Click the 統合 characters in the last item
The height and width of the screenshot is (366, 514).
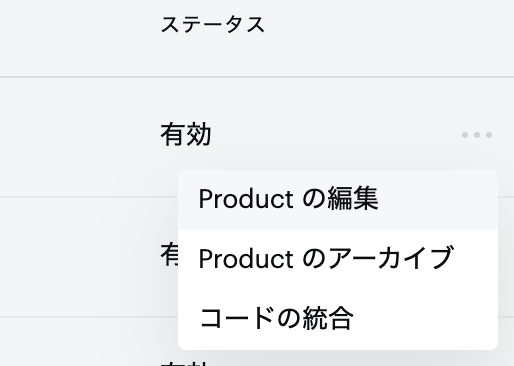coord(327,318)
